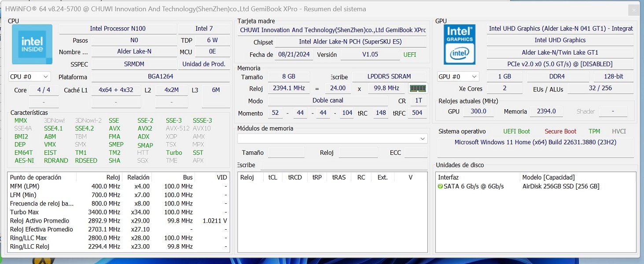Select the SRMDM SSPEC value

click(135, 64)
